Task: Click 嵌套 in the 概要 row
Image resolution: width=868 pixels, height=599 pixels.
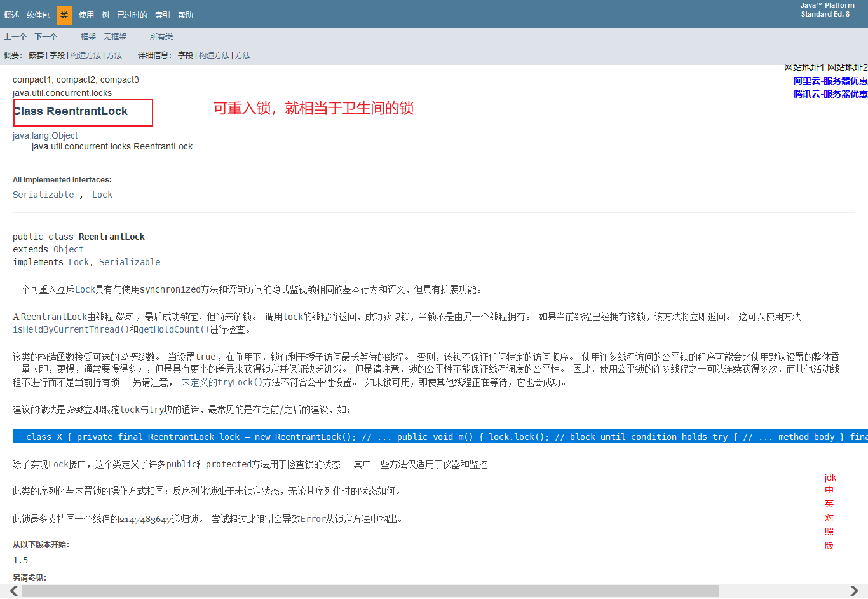Action: (36, 55)
